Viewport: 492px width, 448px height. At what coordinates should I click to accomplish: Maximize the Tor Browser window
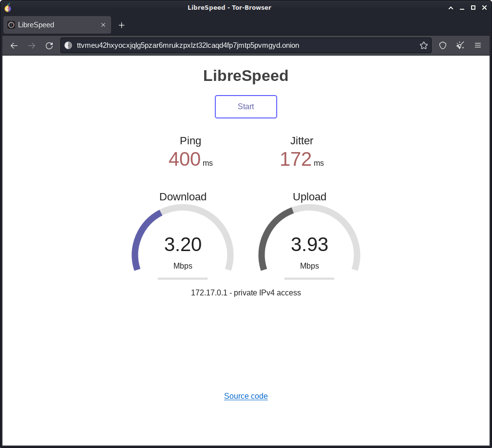tap(473, 8)
